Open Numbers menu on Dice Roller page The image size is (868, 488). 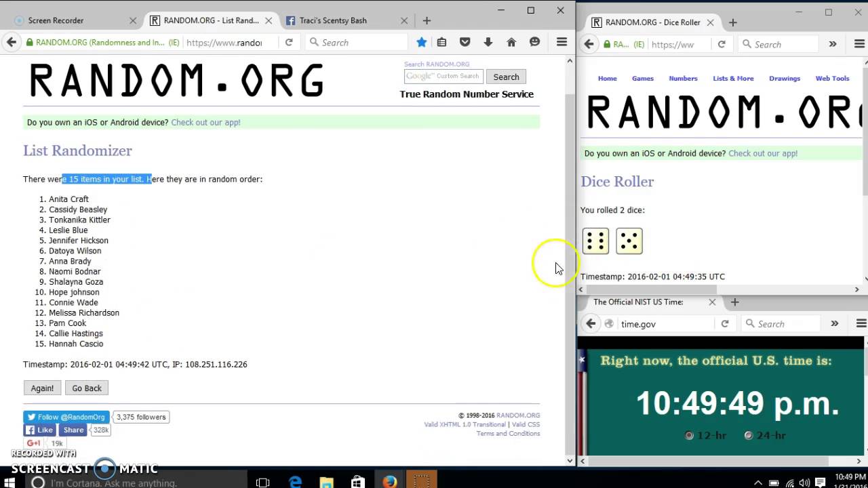click(x=683, y=79)
